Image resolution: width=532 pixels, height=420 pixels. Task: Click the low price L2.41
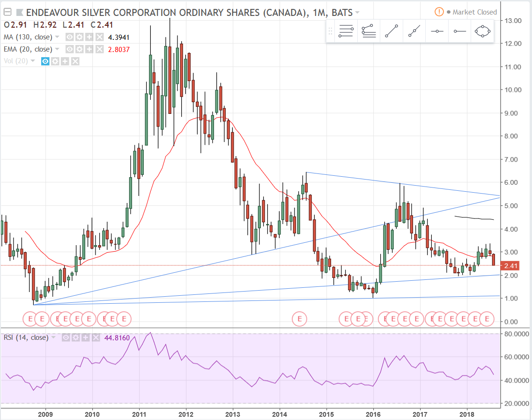(73, 25)
